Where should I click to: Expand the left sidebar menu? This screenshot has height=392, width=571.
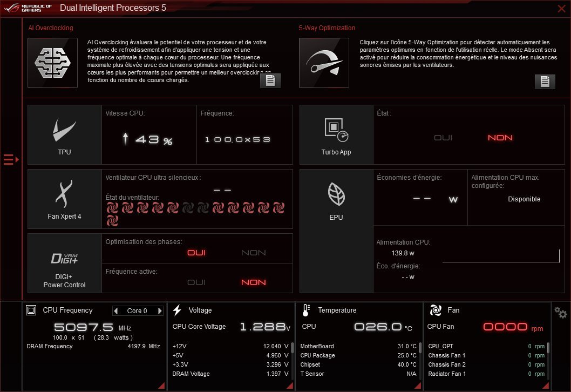[11, 160]
